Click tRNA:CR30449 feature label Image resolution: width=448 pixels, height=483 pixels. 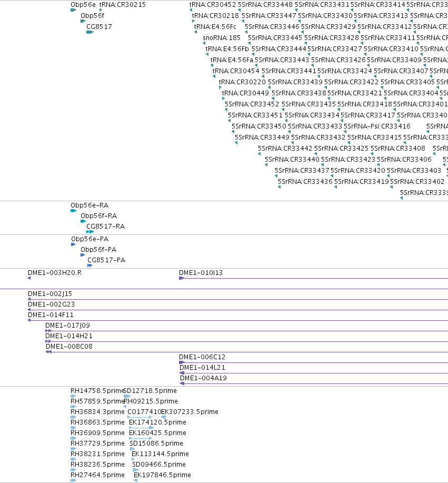point(245,93)
